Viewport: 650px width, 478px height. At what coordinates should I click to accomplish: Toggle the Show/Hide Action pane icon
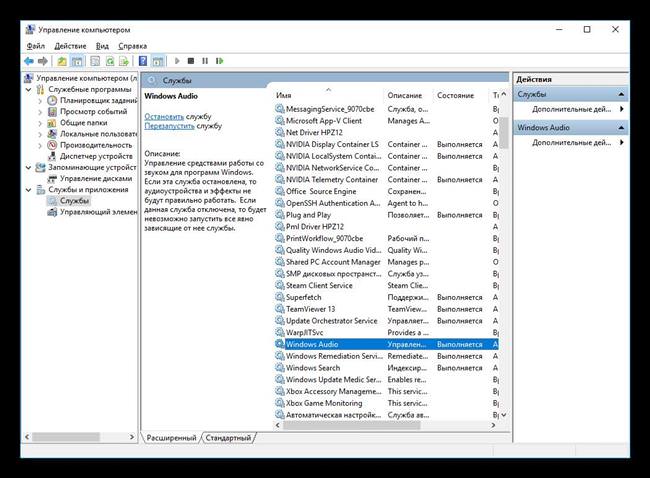coord(158,61)
